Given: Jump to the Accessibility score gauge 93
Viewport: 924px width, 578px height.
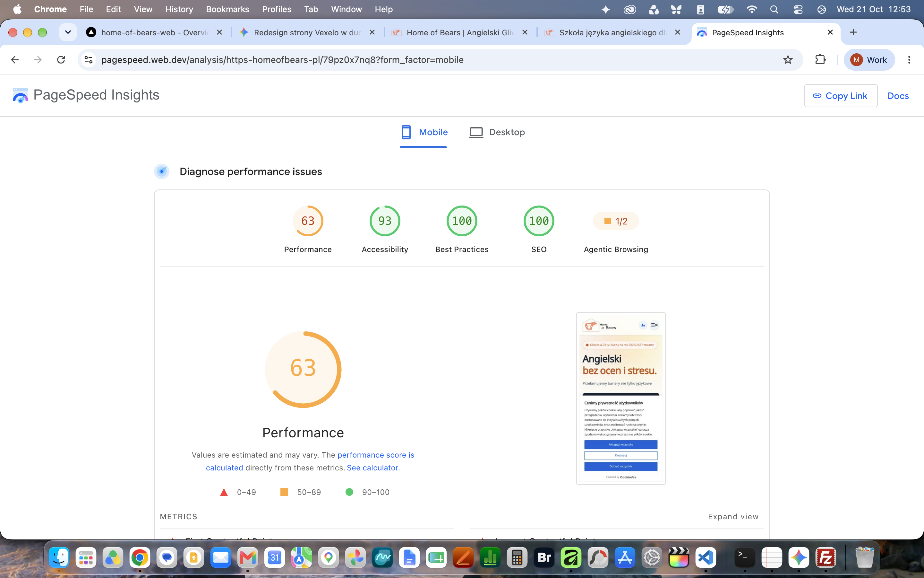Looking at the screenshot, I should 385,221.
